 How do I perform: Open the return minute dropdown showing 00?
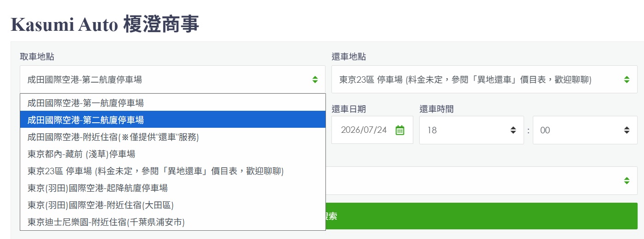(x=585, y=130)
